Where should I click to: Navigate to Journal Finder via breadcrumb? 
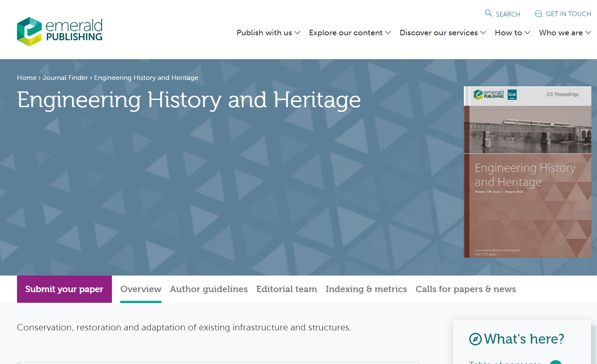65,77
